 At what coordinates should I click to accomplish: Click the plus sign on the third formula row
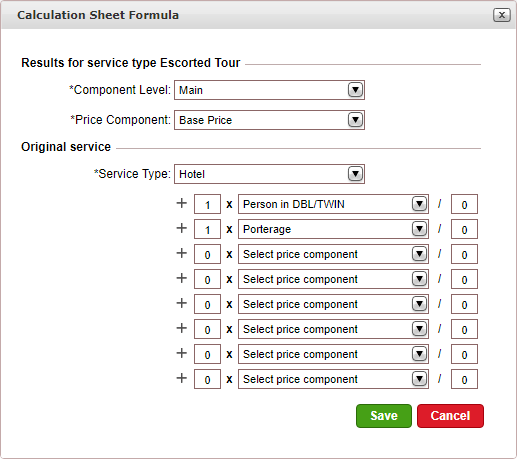[182, 253]
